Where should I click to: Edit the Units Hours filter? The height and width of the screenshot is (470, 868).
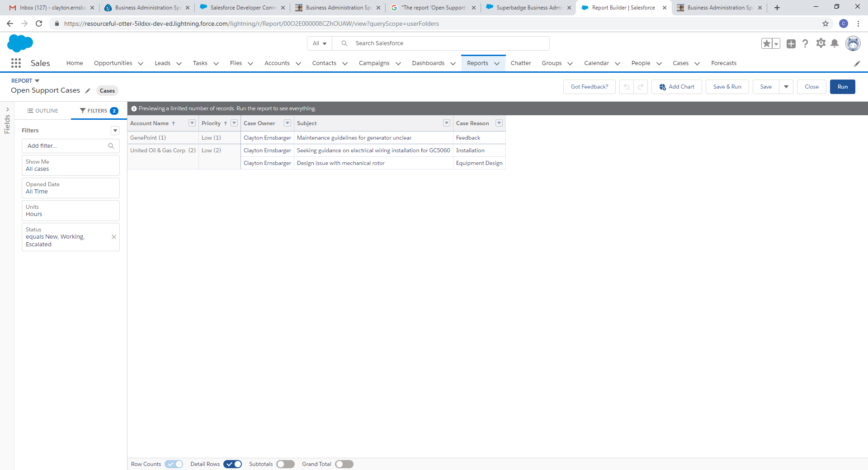71,211
